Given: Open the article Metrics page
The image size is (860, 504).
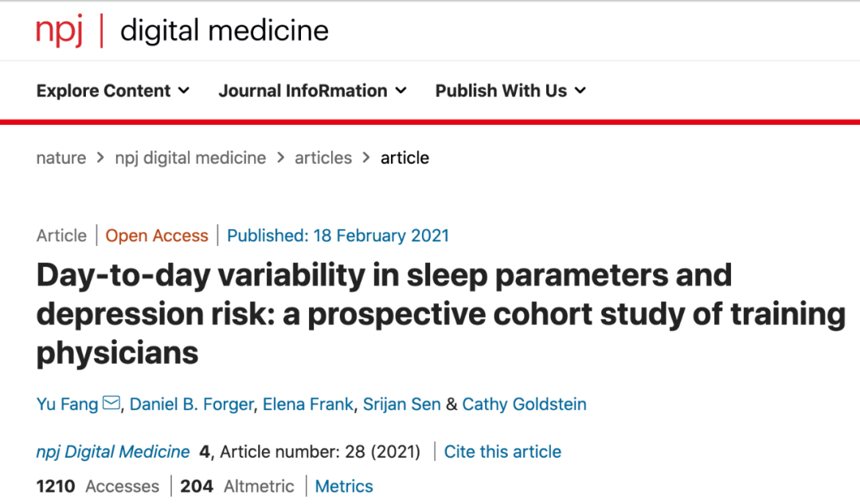Looking at the screenshot, I should (344, 486).
